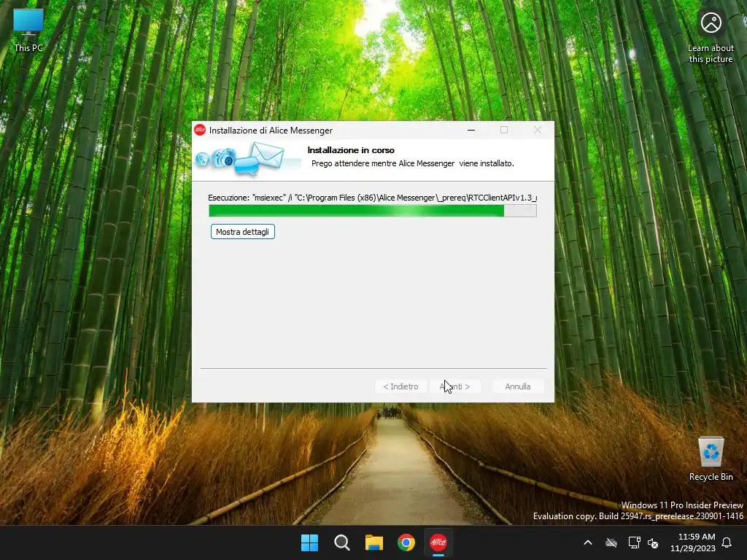Close the installer window
This screenshot has width=747, height=560.
coord(538,130)
